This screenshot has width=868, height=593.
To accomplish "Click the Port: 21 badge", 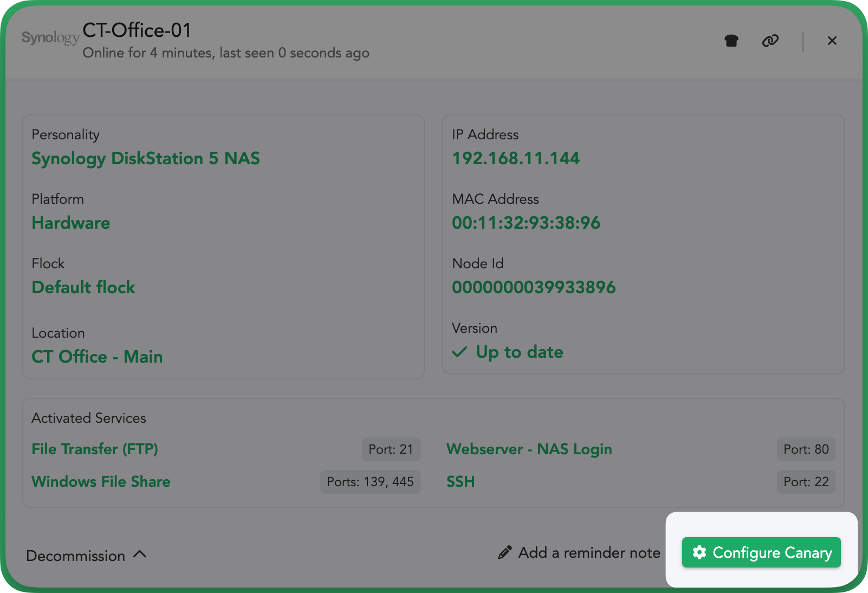I will 391,449.
